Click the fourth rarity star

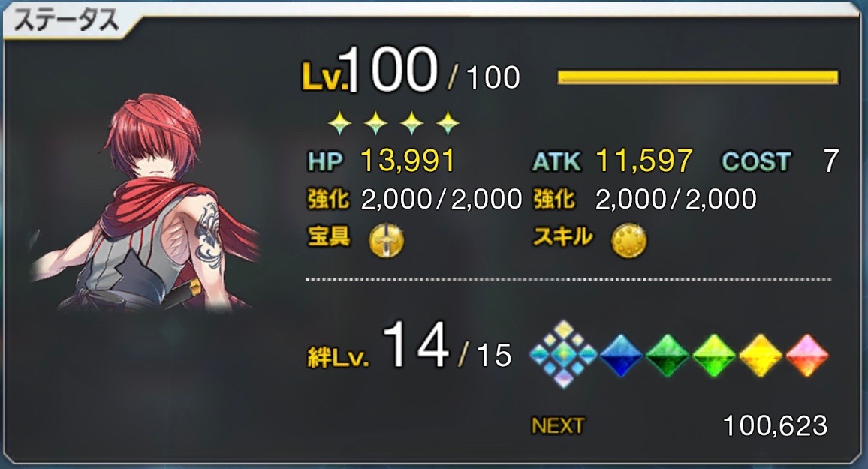point(448,123)
